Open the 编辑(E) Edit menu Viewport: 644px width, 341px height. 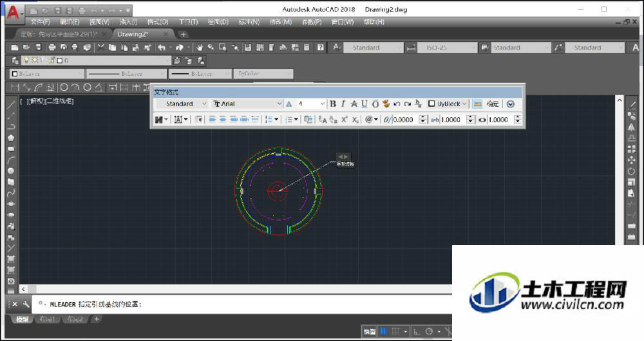[x=70, y=22]
